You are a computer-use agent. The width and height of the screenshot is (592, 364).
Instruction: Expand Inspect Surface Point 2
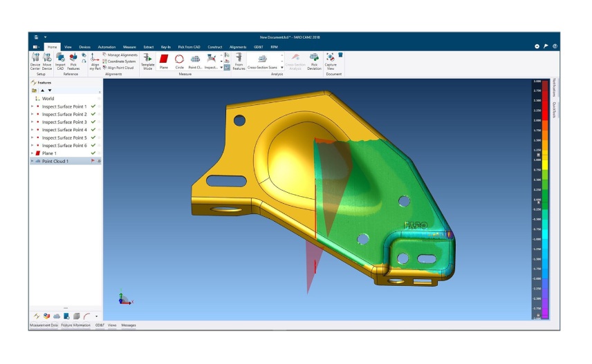(32, 114)
